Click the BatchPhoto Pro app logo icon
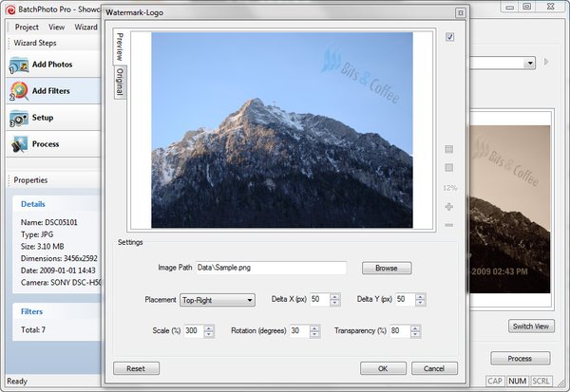The image size is (570, 392). pos(10,9)
